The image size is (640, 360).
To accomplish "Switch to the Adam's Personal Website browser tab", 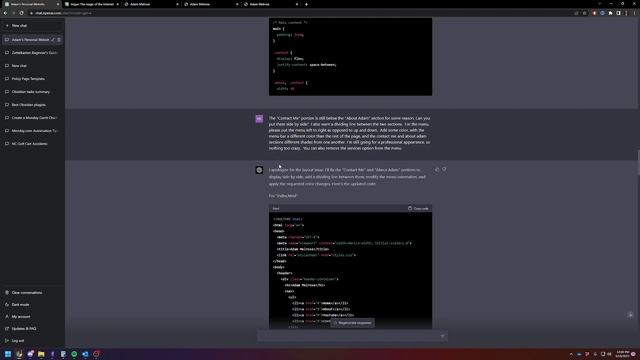I will 31,4.
